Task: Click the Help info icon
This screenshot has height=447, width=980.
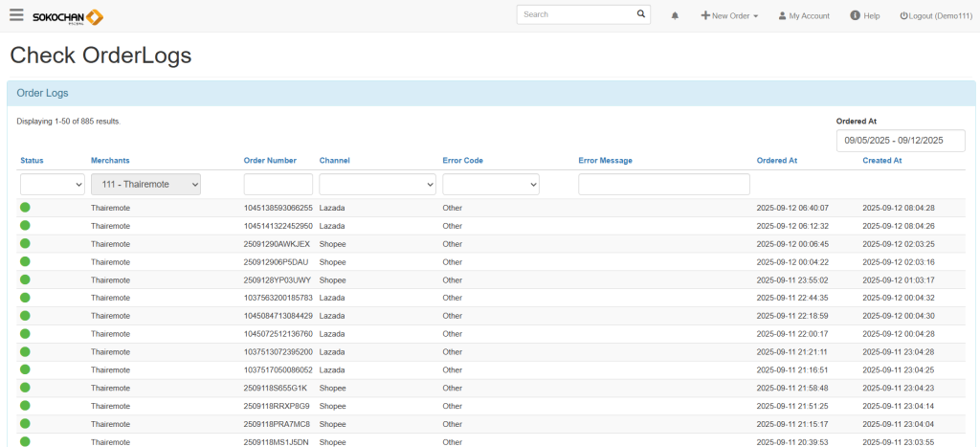Action: (855, 15)
